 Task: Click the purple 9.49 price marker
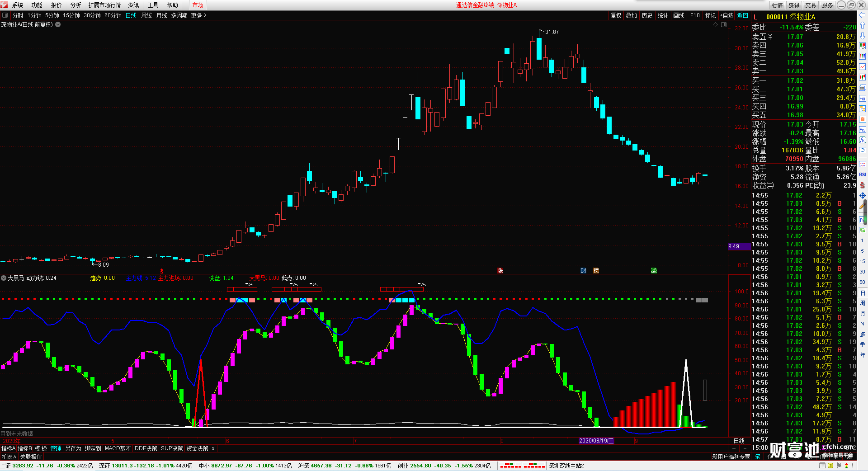(739, 246)
